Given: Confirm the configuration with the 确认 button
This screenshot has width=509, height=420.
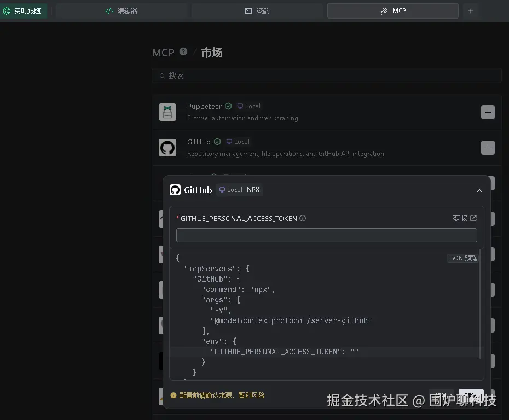Looking at the screenshot, I should [471, 395].
